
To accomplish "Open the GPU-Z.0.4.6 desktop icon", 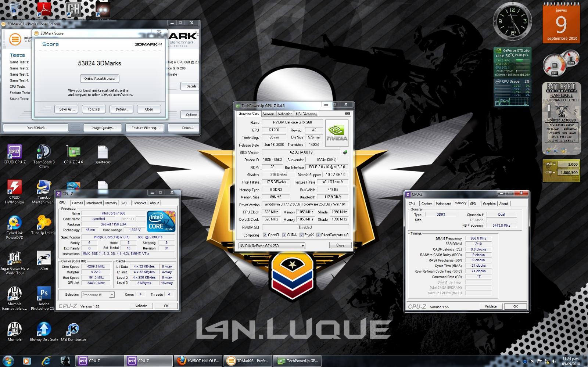I will (x=73, y=154).
